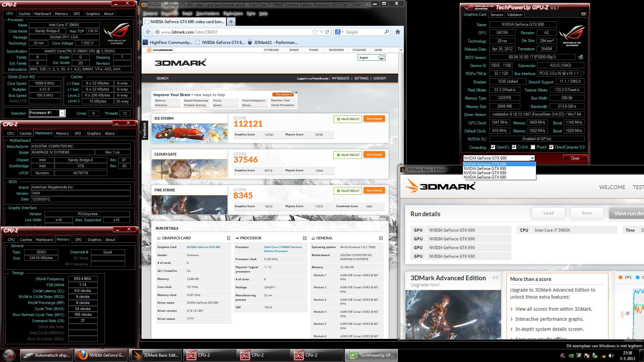Click the Save button in 3DMark run details
644x362 pixels.
(x=587, y=213)
